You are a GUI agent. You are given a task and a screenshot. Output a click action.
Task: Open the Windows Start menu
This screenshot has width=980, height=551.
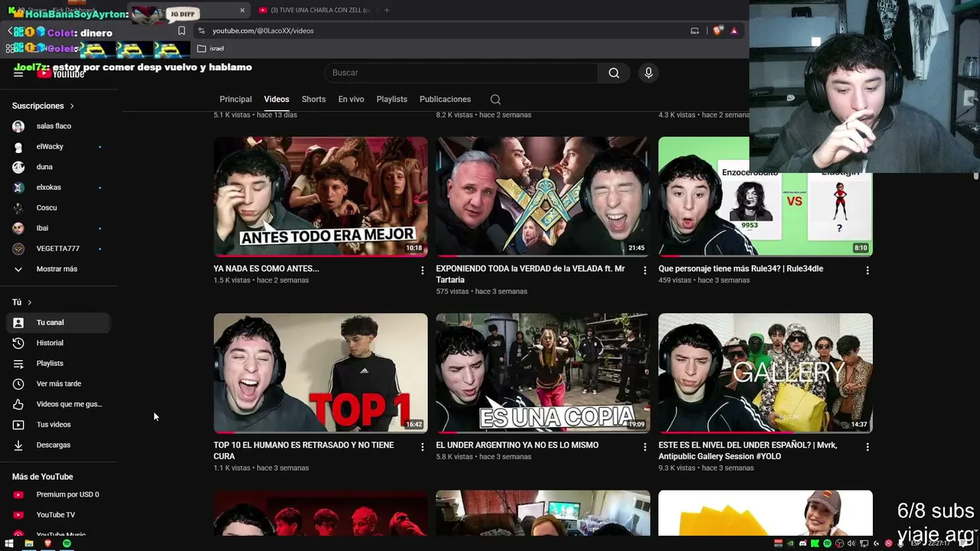[9, 543]
